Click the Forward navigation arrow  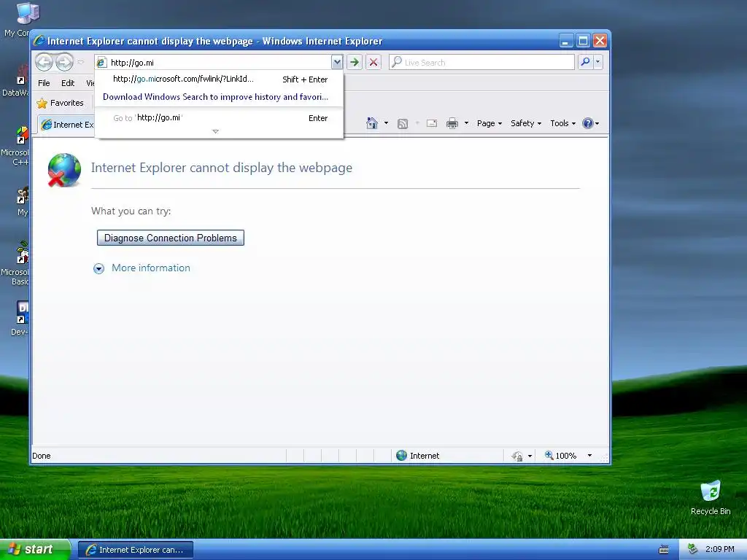[x=64, y=62]
